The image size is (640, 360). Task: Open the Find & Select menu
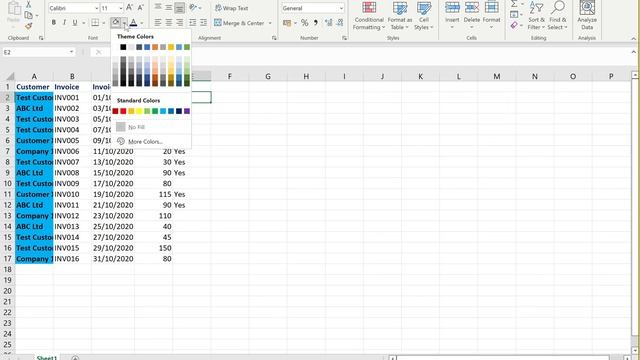[557, 16]
